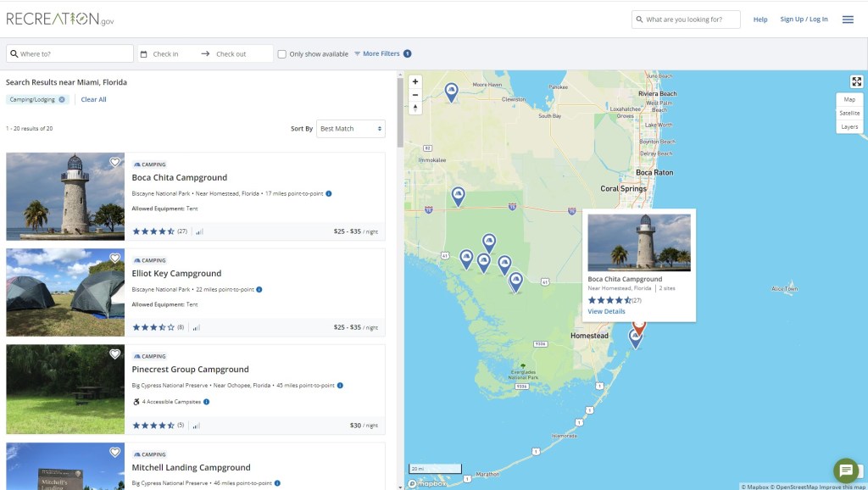Reset map bearing with compass button
The width and height of the screenshot is (868, 490).
click(x=415, y=109)
